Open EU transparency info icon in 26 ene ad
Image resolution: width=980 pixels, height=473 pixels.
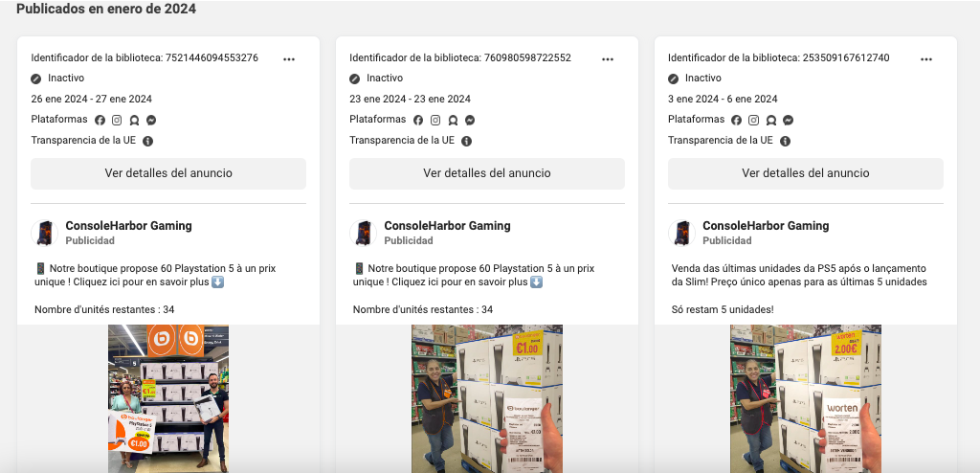click(x=148, y=142)
